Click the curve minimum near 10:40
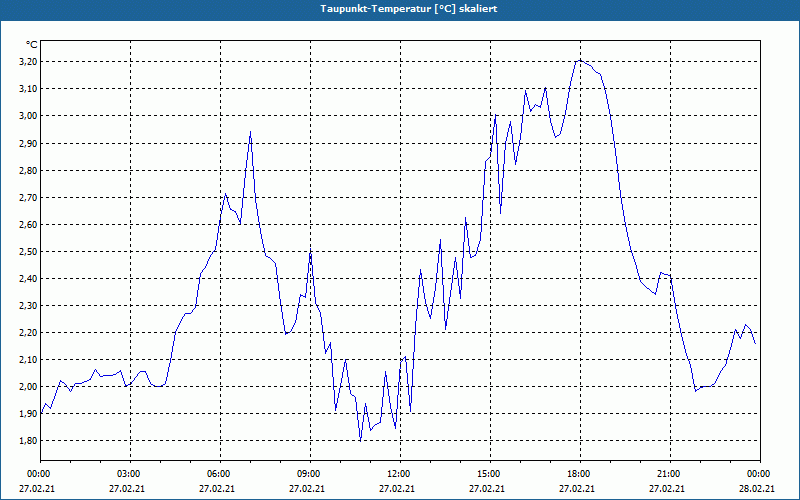Image resolution: width=800 pixels, height=500 pixels. (x=360, y=441)
